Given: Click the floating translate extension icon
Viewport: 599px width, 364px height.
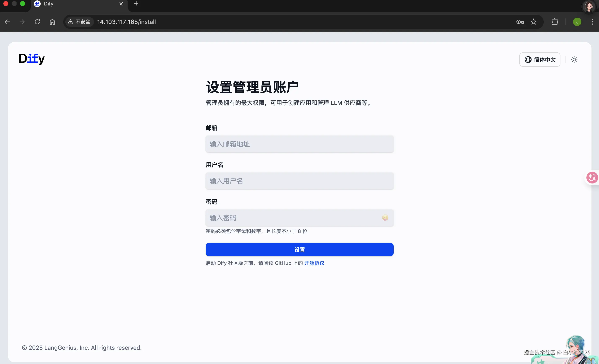Looking at the screenshot, I should 592,178.
